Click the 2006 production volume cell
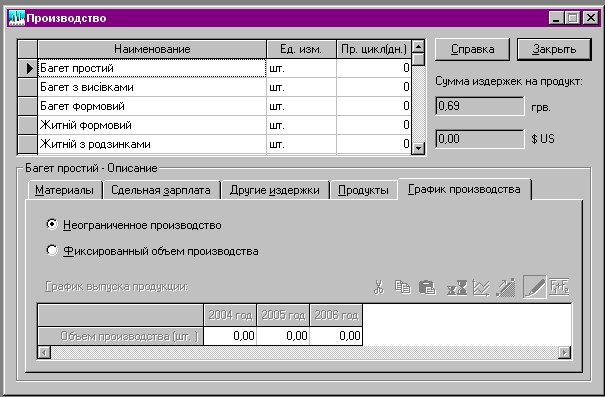Image resolution: width=605 pixels, height=397 pixels. [x=336, y=336]
